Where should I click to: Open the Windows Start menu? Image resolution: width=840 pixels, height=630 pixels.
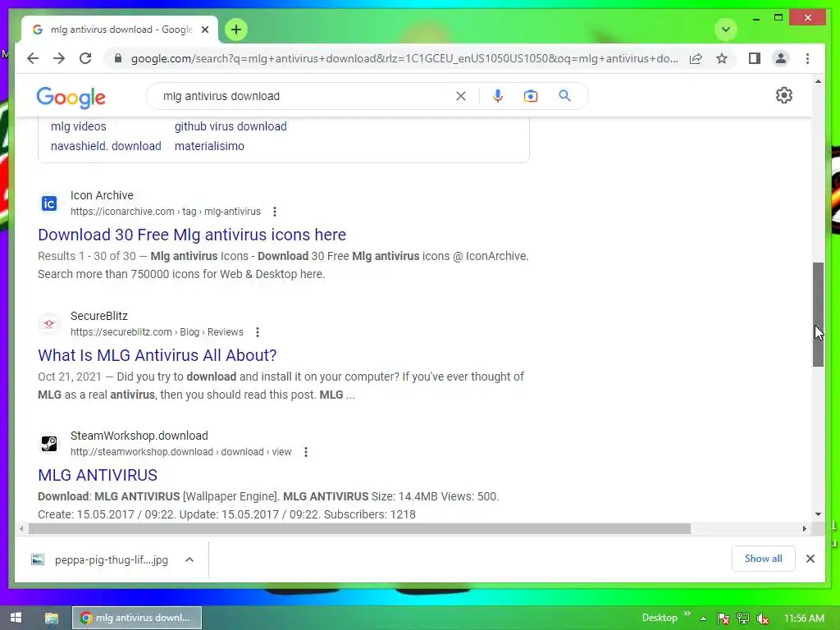click(x=16, y=618)
